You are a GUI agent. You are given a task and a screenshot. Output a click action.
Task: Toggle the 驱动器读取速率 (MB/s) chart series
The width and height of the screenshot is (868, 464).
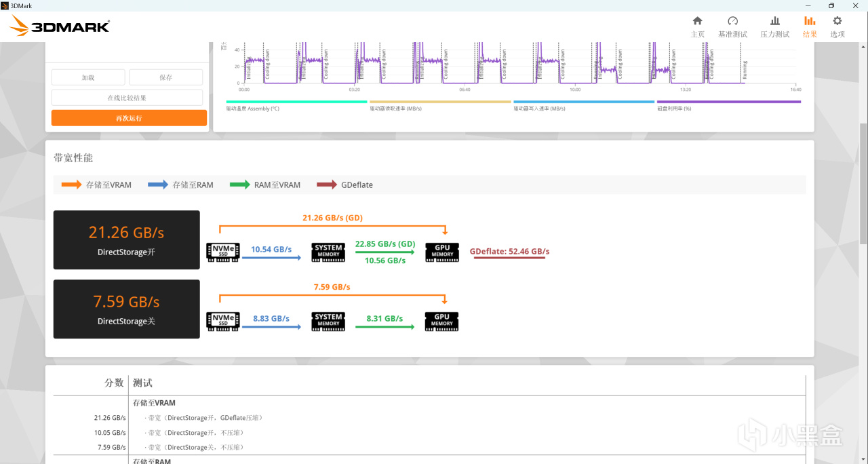click(440, 104)
